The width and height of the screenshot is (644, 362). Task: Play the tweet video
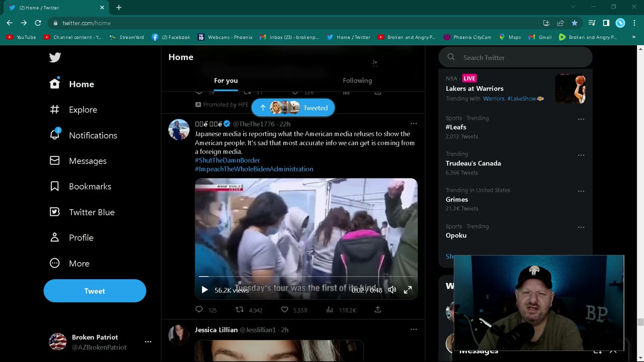pos(204,290)
